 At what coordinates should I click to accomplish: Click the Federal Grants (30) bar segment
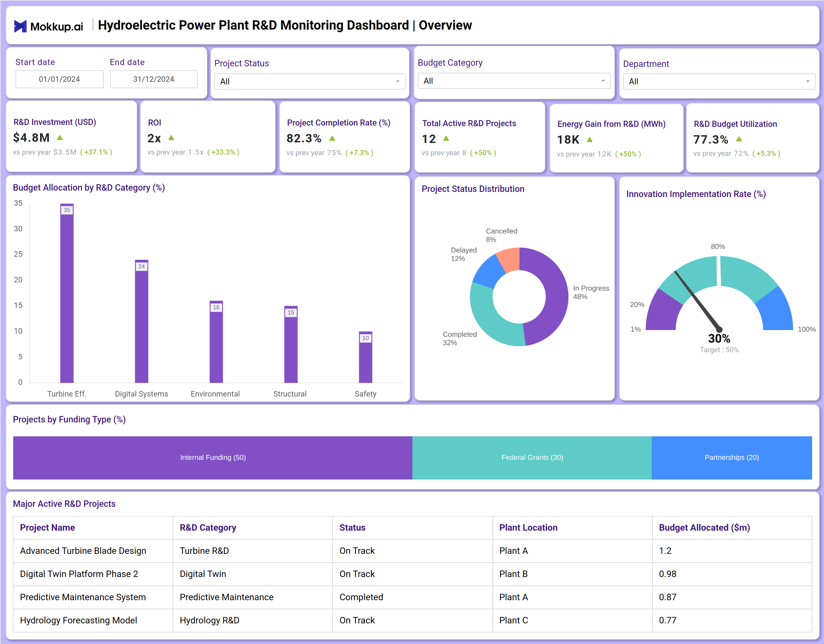(532, 458)
